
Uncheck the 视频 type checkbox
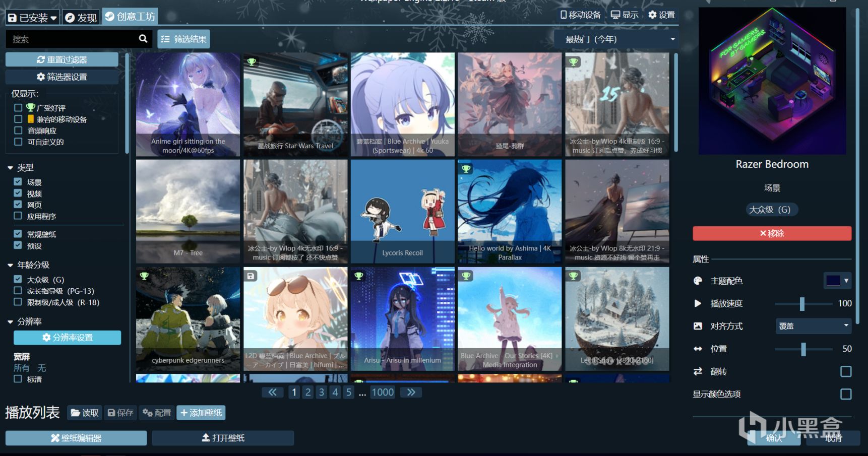click(18, 193)
